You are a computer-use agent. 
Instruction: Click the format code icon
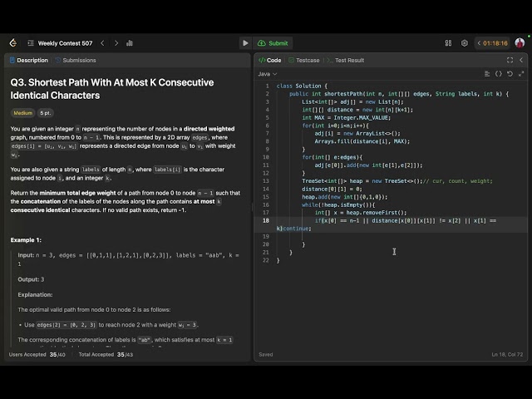(487, 74)
